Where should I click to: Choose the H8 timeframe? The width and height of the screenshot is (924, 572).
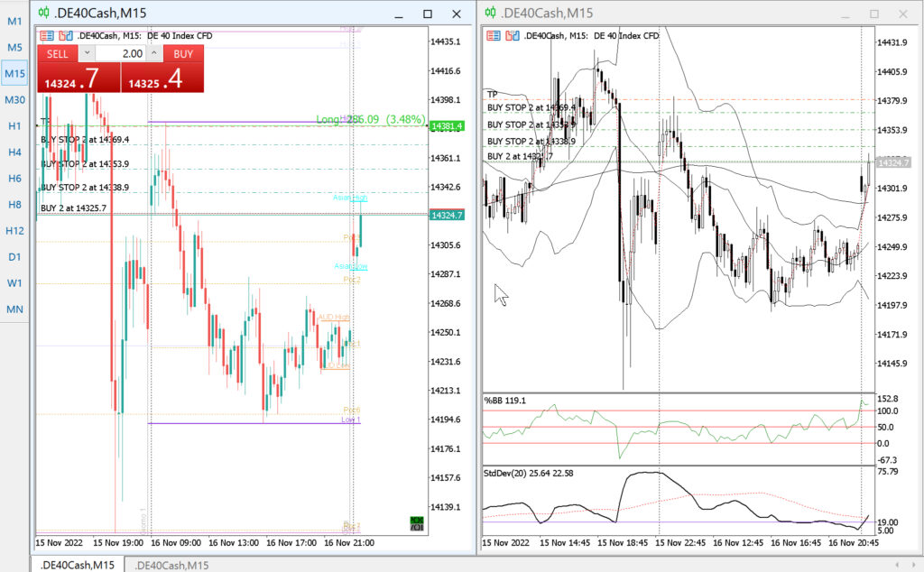[x=14, y=205]
